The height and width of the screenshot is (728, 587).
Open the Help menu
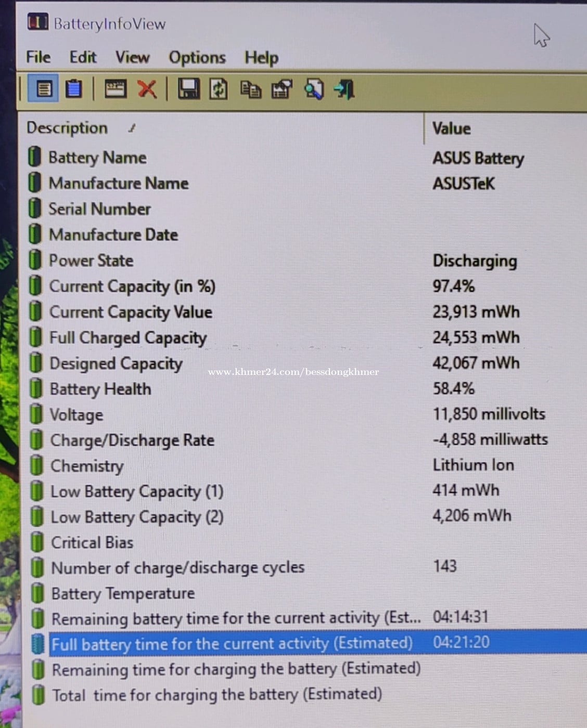(261, 57)
